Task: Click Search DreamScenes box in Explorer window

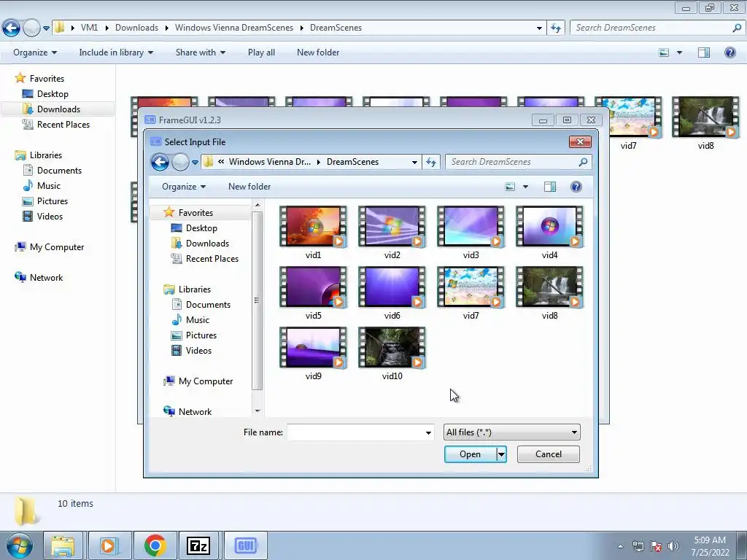Action: click(651, 28)
